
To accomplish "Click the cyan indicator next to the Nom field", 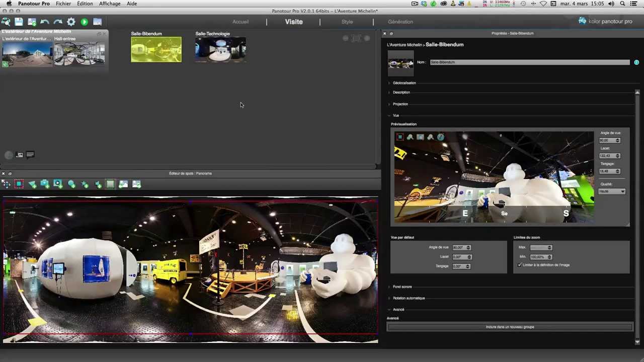I will [636, 62].
